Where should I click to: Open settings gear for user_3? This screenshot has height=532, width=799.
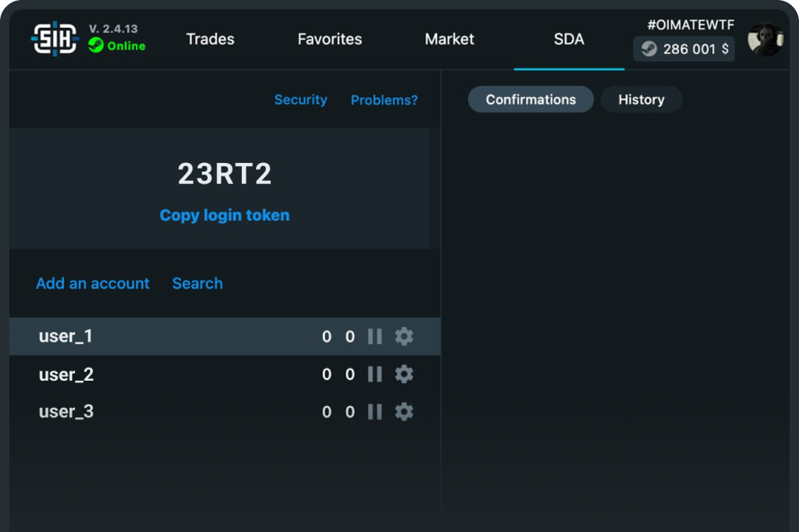[403, 412]
